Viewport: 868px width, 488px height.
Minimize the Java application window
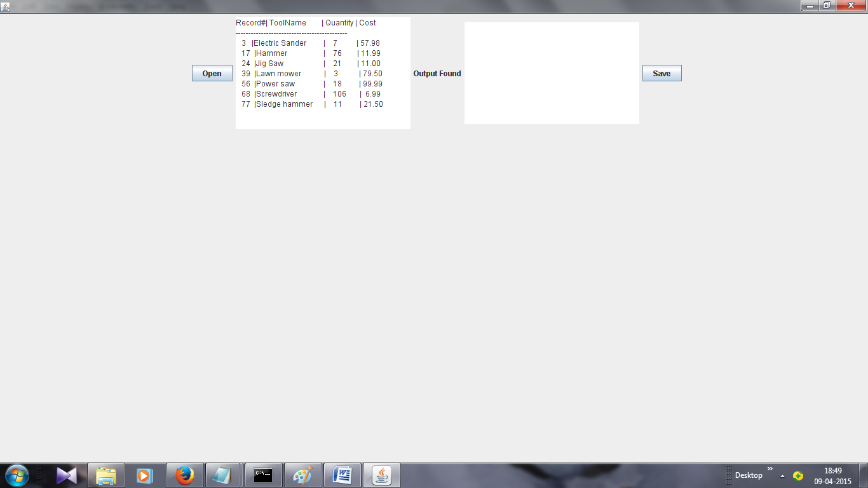[810, 6]
